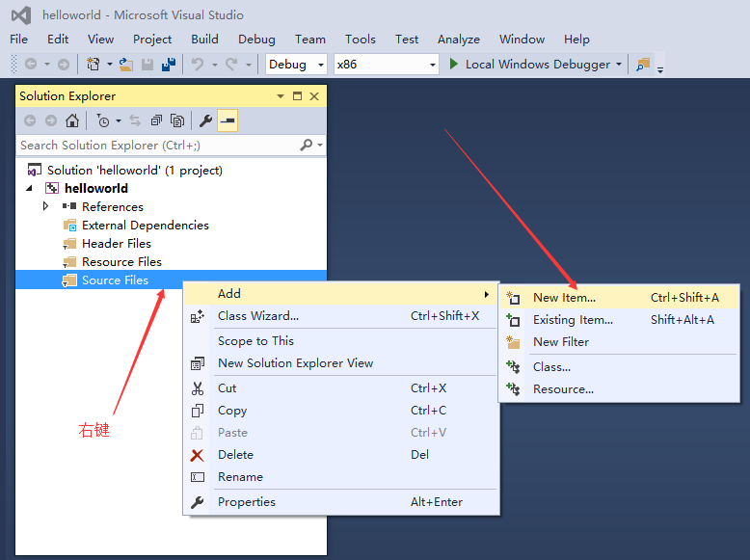Click the Home icon in Solution Explorer

(x=71, y=120)
